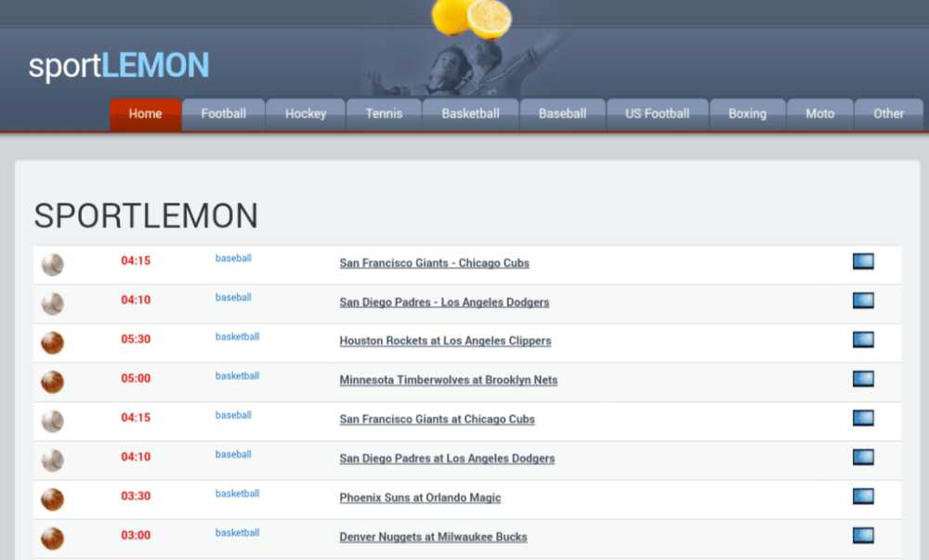Viewport: 929px width, 560px height.
Task: Switch to the Football tab
Action: point(223,113)
